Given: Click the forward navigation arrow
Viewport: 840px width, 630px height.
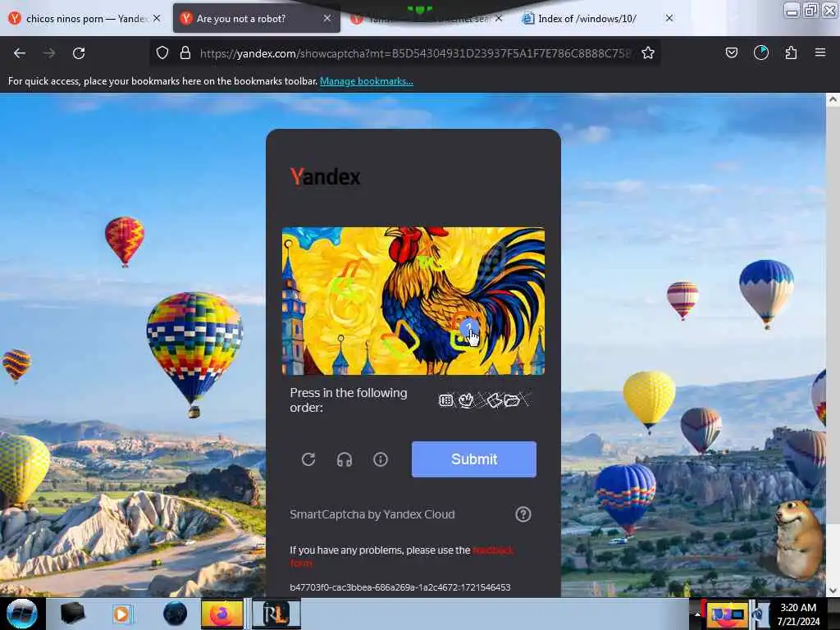Looking at the screenshot, I should pyautogui.click(x=49, y=53).
